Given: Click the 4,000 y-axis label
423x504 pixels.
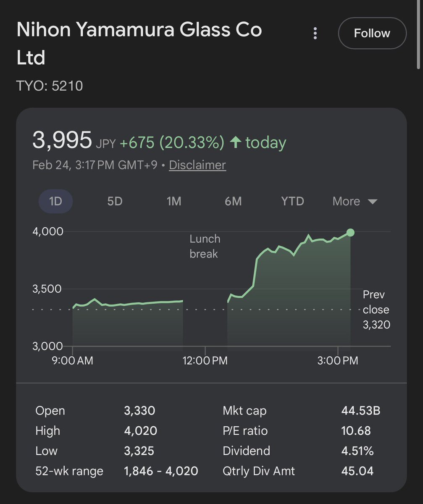Looking at the screenshot, I should coord(48,231).
